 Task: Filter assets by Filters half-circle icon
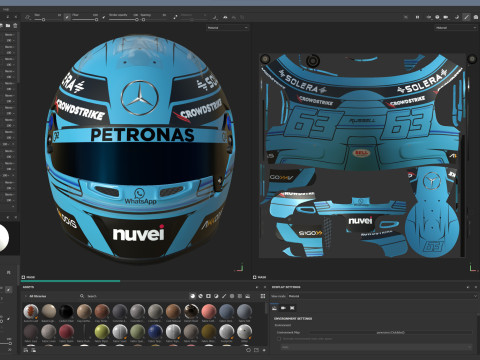point(216,296)
